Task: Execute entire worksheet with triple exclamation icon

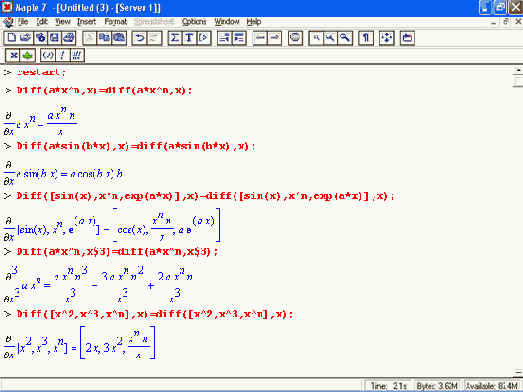Action: tap(77, 55)
